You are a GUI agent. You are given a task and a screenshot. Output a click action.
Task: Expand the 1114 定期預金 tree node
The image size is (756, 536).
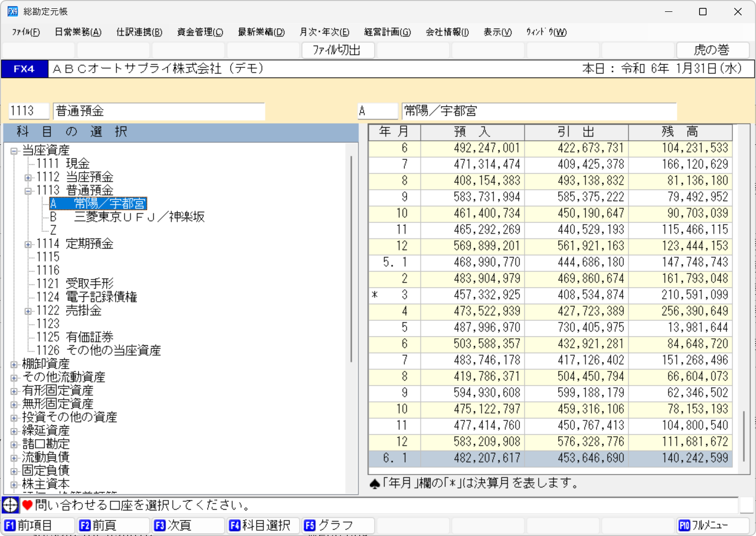click(28, 244)
